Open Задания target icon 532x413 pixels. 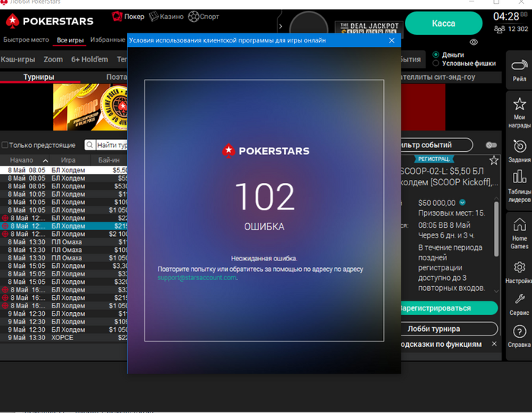click(x=519, y=147)
